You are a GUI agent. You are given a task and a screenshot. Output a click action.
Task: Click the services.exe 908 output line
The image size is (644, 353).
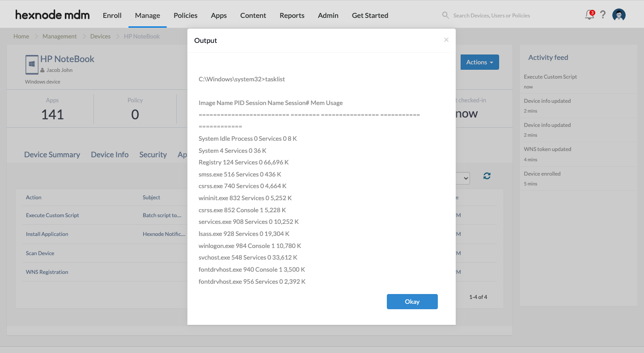tap(249, 222)
